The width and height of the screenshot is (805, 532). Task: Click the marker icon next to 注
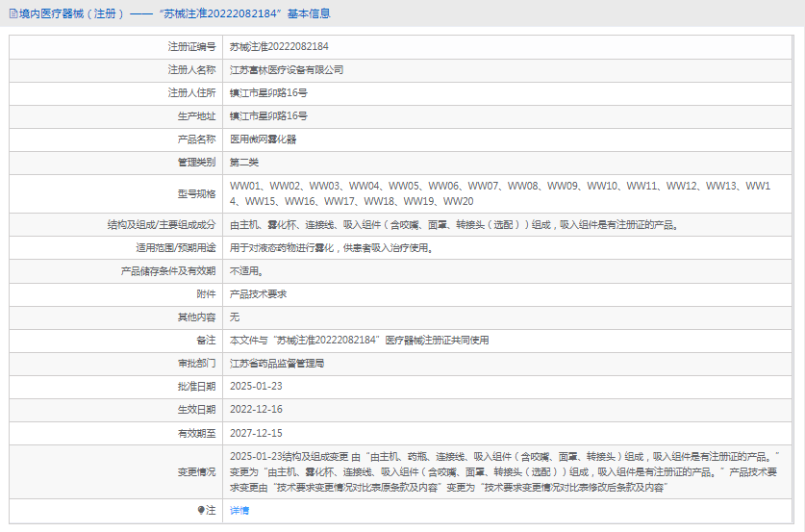(x=201, y=510)
